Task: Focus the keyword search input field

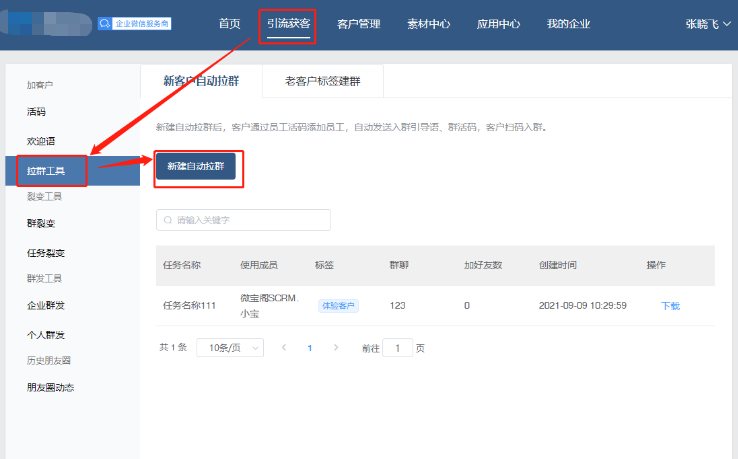Action: point(250,220)
